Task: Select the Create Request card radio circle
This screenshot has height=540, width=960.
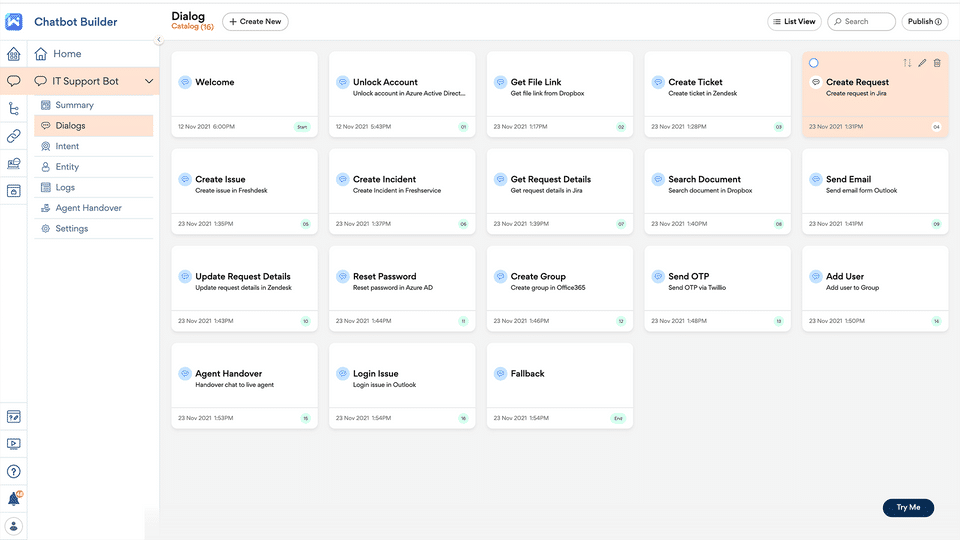Action: [x=814, y=63]
